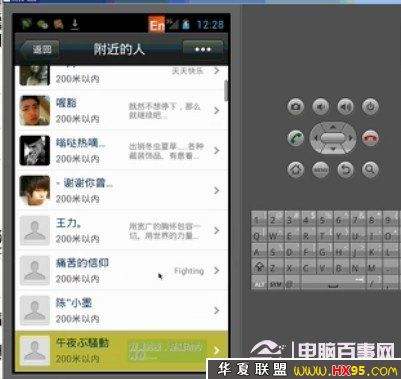Viewport: 401px width, 379px height.
Task: Open chevron for the 谢谢你曾 row
Action: (x=217, y=190)
